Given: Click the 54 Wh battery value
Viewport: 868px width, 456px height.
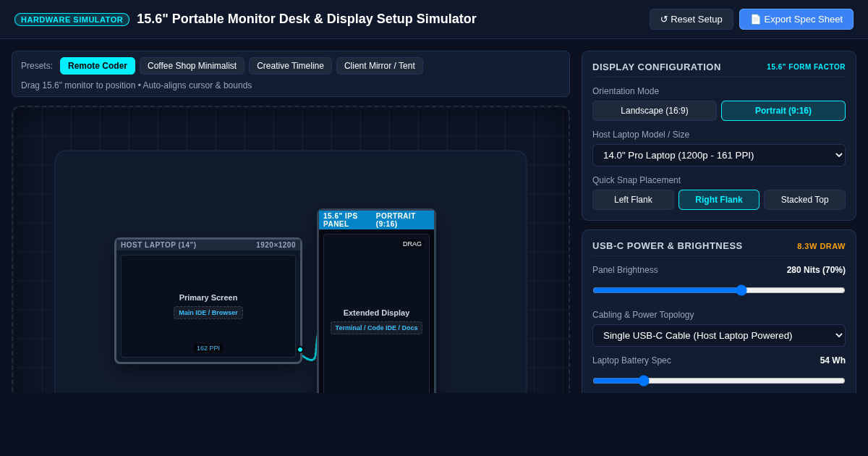Looking at the screenshot, I should (x=833, y=360).
